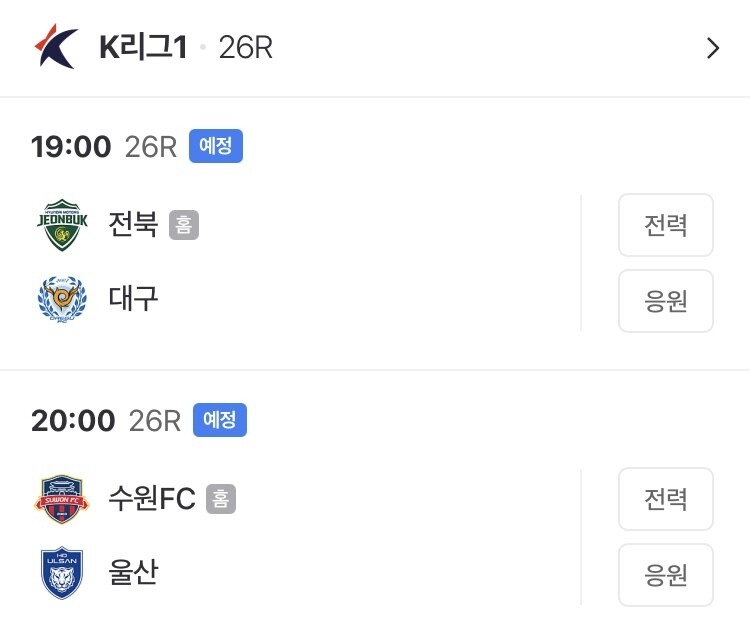This screenshot has width=750, height=640.
Task: Click the 예정 badge on the 19:00 match
Action: (216, 147)
